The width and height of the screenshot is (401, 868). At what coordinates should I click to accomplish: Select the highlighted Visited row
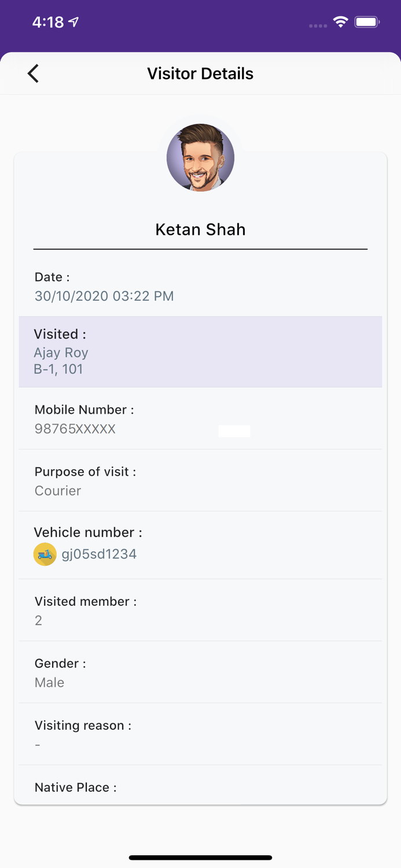click(x=200, y=351)
